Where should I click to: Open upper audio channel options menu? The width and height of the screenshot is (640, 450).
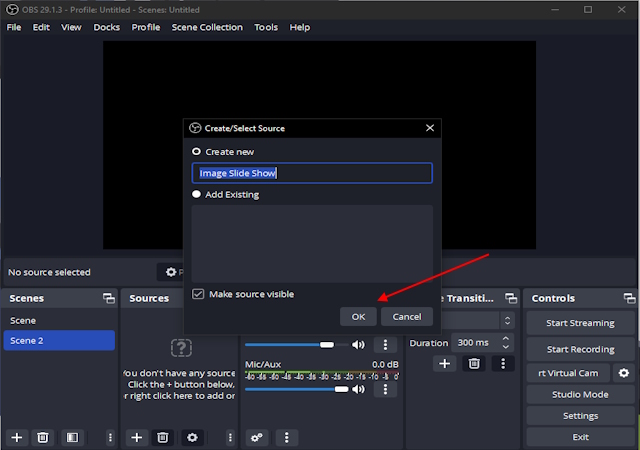(385, 345)
